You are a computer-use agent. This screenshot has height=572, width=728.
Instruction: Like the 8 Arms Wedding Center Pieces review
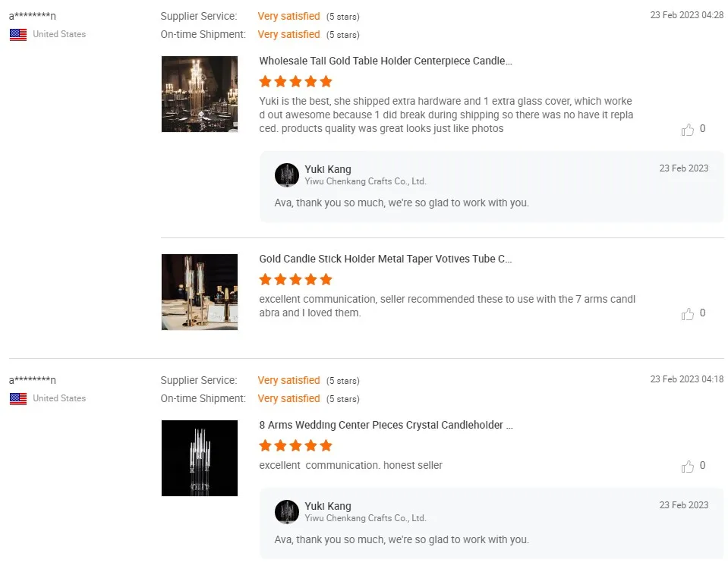(x=688, y=467)
